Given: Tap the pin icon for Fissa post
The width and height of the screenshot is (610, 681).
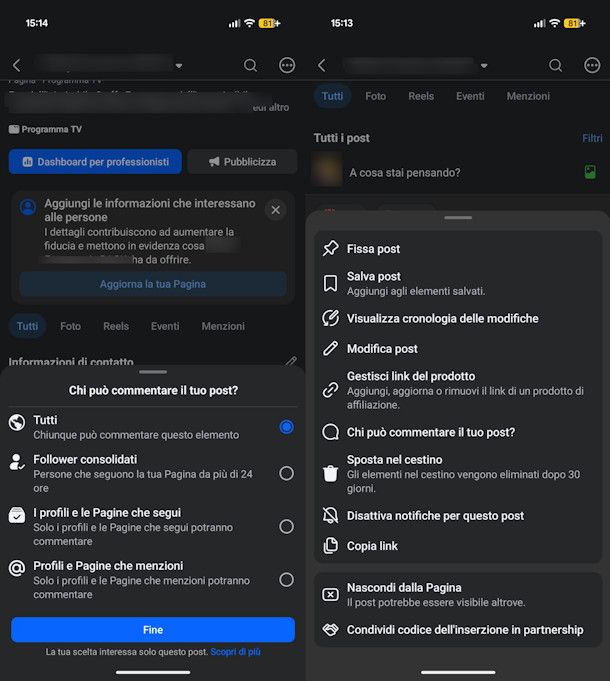Looking at the screenshot, I should pos(330,248).
